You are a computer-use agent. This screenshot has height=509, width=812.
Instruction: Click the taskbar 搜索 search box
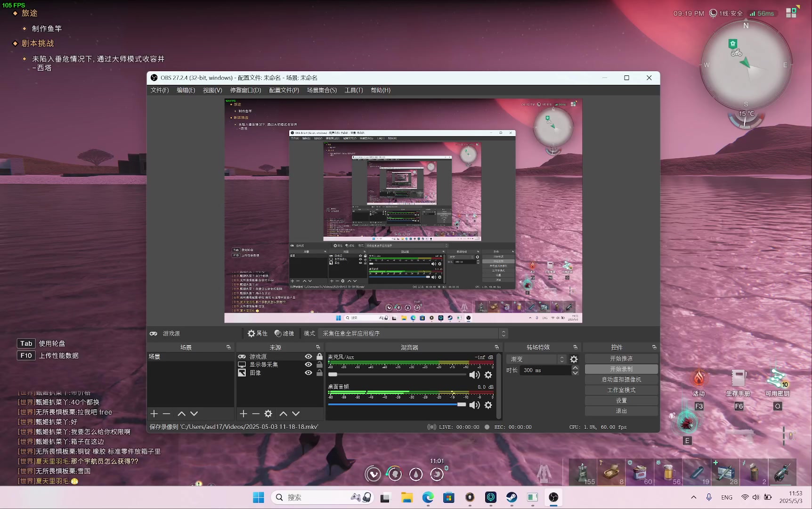pyautogui.click(x=323, y=497)
